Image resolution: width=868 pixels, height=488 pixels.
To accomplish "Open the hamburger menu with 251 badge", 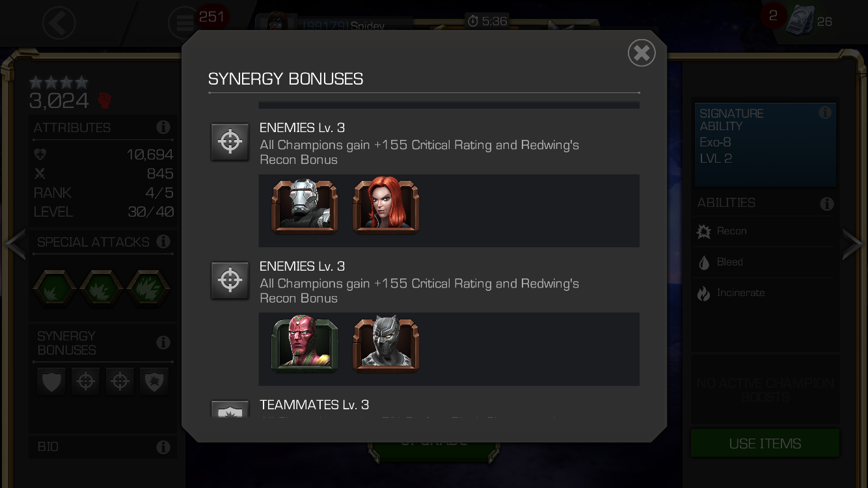I will click(185, 23).
